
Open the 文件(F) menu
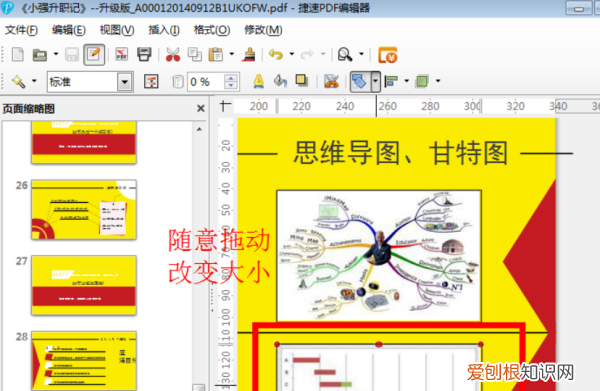tap(21, 30)
